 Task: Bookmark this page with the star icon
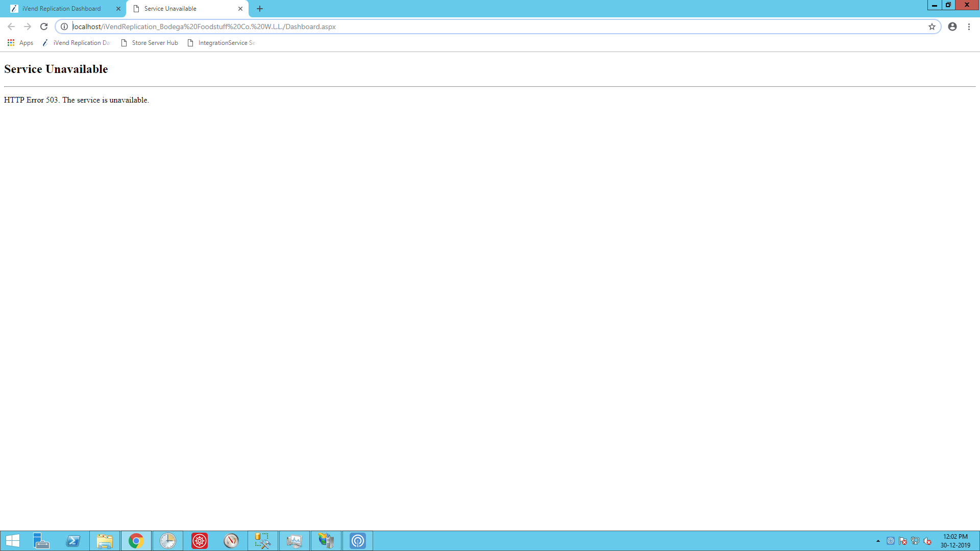932,27
